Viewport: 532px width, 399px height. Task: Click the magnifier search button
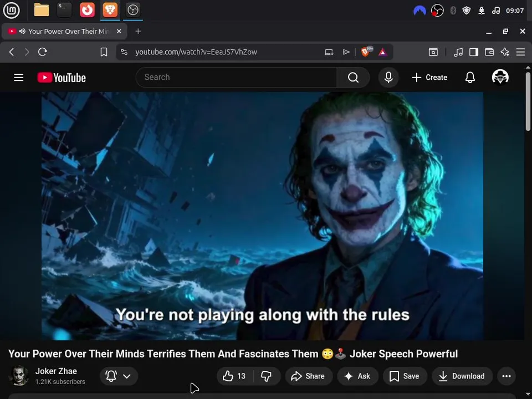click(353, 78)
